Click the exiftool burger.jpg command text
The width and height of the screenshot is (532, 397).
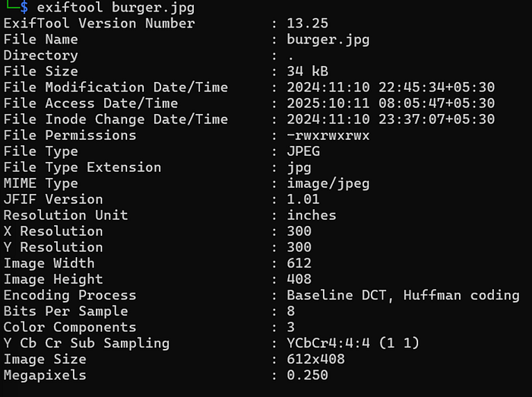pyautogui.click(x=116, y=8)
